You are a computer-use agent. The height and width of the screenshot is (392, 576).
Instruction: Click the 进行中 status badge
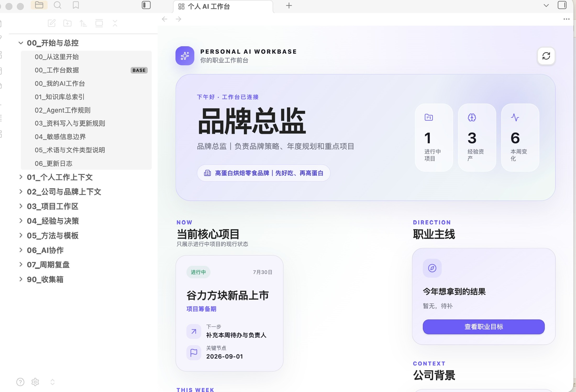point(198,272)
